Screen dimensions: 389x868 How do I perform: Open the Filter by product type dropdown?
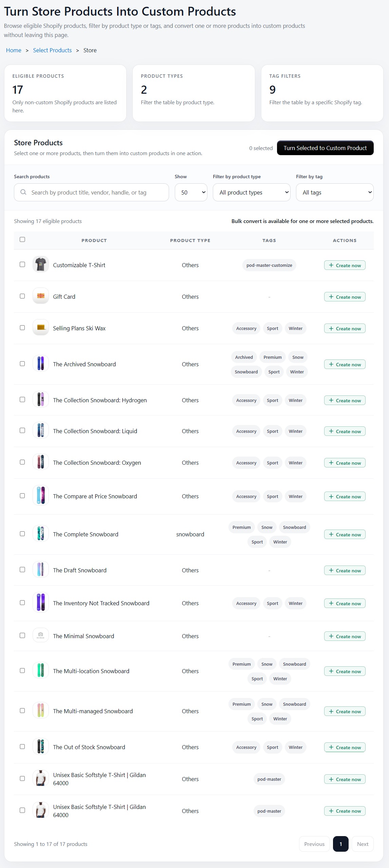[251, 192]
